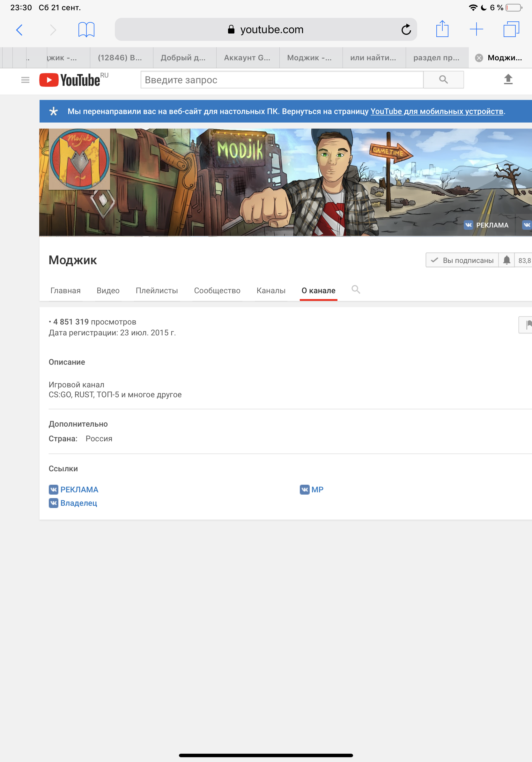Toggle the channel notification bell

tap(506, 260)
